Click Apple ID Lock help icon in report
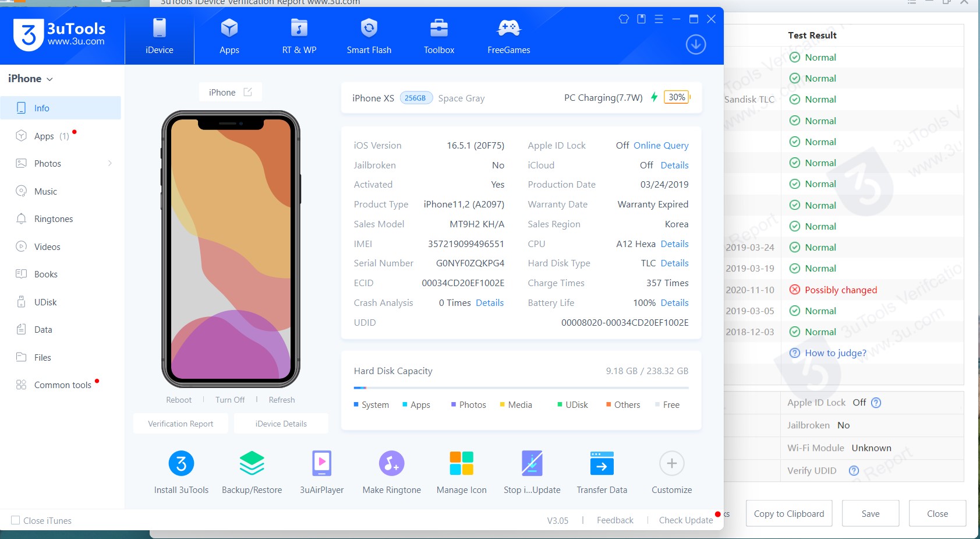This screenshot has height=539, width=980. click(x=876, y=403)
